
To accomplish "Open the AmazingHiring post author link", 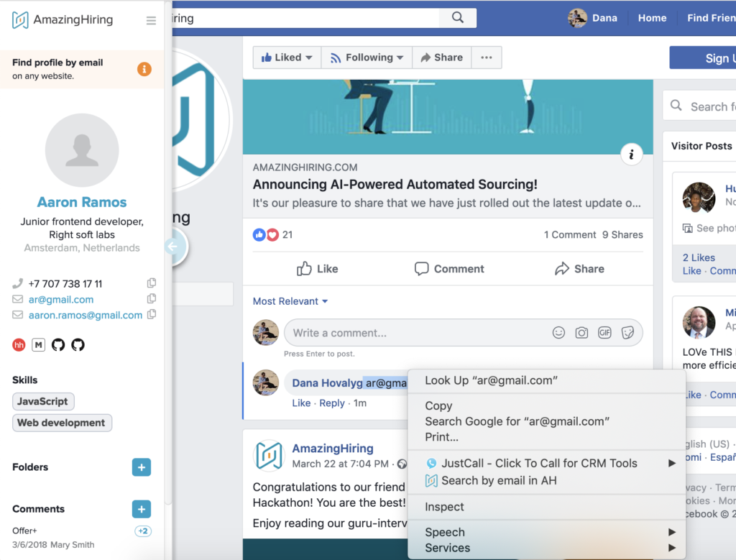I will pos(333,449).
